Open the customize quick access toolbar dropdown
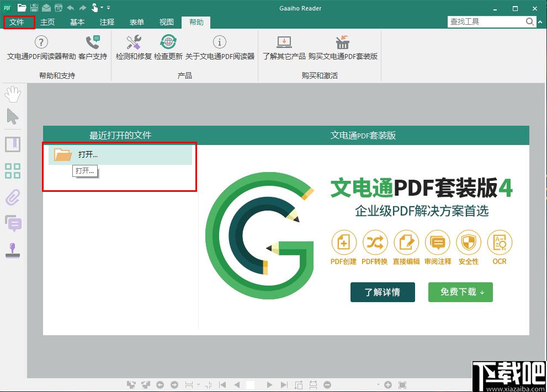547x392 pixels. click(109, 8)
